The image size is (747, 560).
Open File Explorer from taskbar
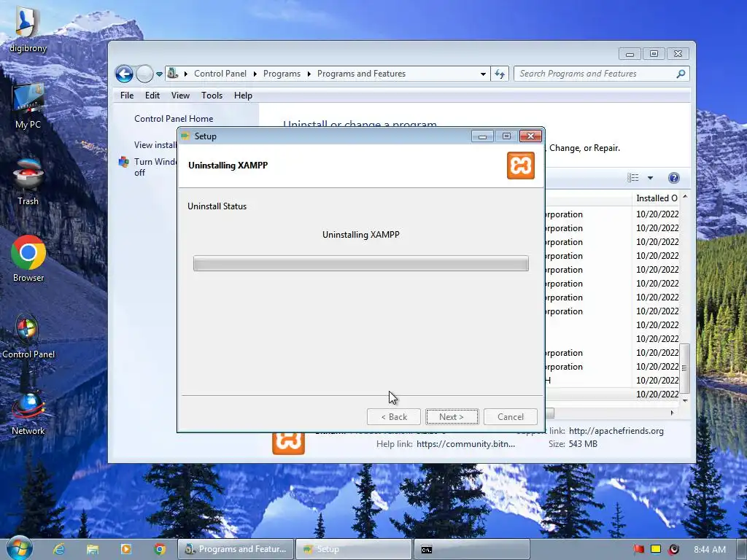point(93,549)
